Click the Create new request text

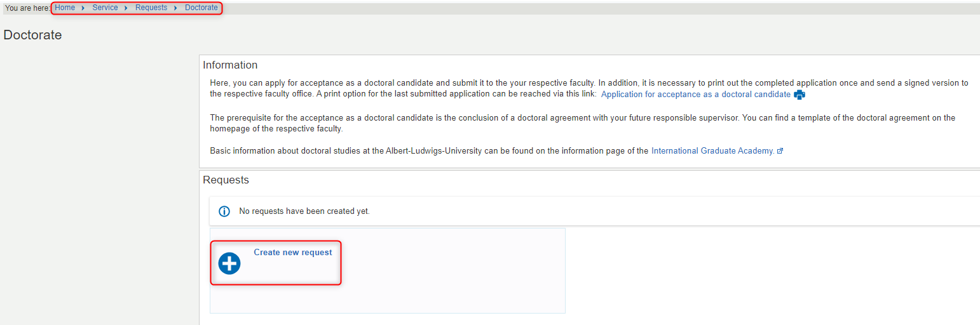pos(293,252)
